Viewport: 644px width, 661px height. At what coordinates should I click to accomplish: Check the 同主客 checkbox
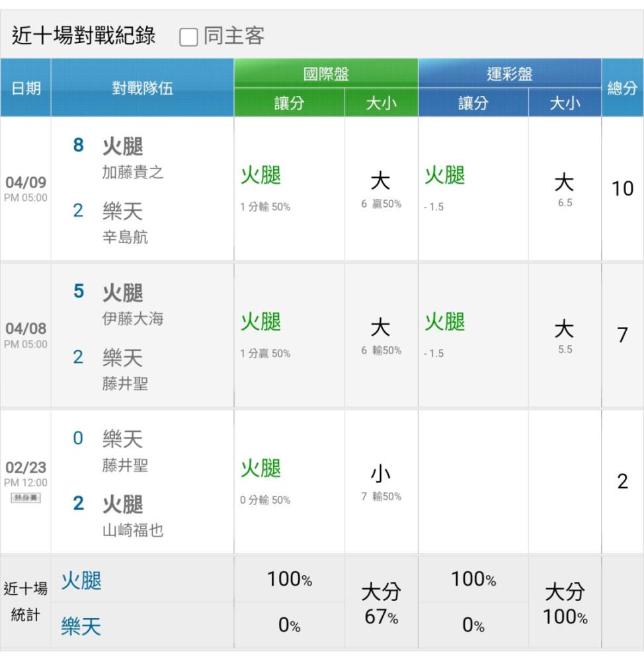pos(189,38)
